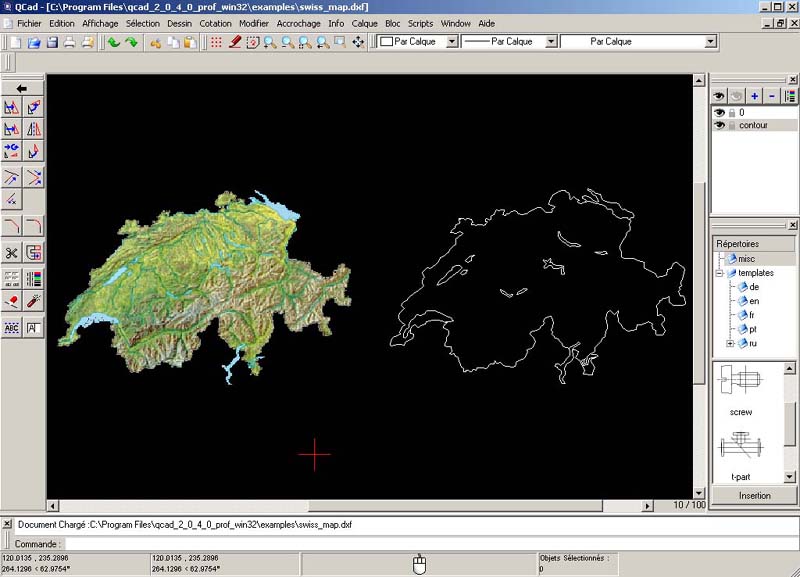Select the scissors cut tool
This screenshot has width=800, height=577.
pyautogui.click(x=12, y=252)
